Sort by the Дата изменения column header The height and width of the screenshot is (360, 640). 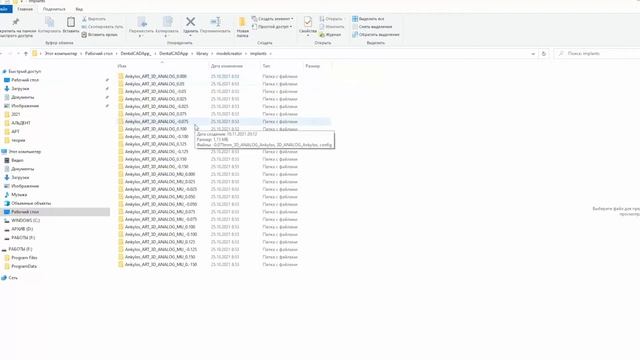coord(227,66)
